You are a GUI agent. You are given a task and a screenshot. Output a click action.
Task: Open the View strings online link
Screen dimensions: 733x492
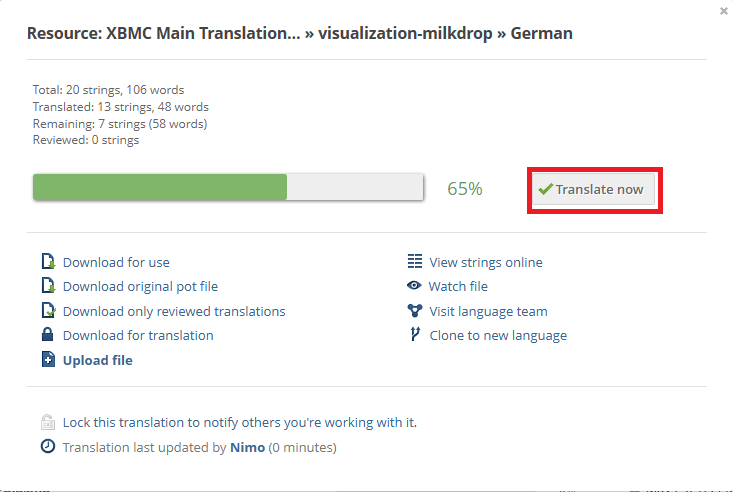point(486,262)
